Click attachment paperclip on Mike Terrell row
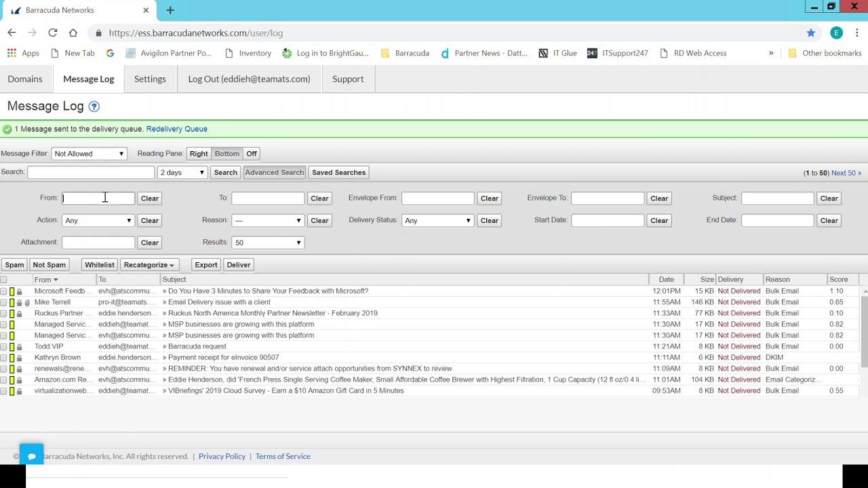This screenshot has height=488, width=868. (27, 302)
